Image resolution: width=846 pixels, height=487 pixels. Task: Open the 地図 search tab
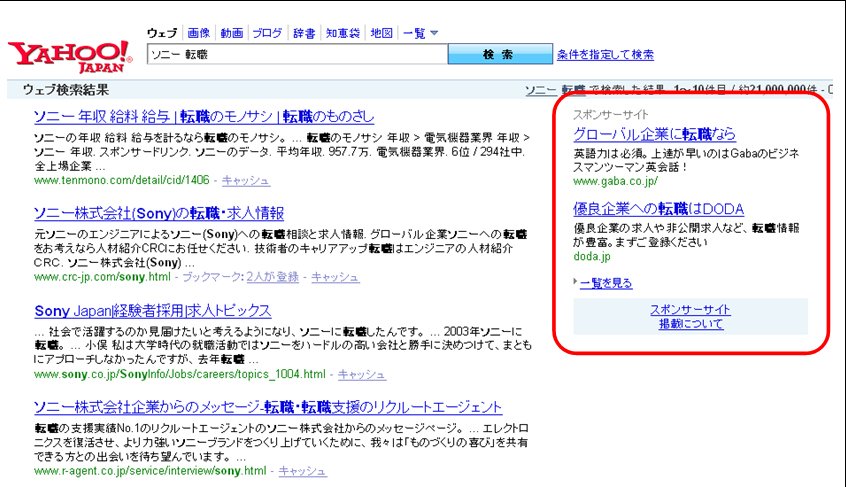381,33
